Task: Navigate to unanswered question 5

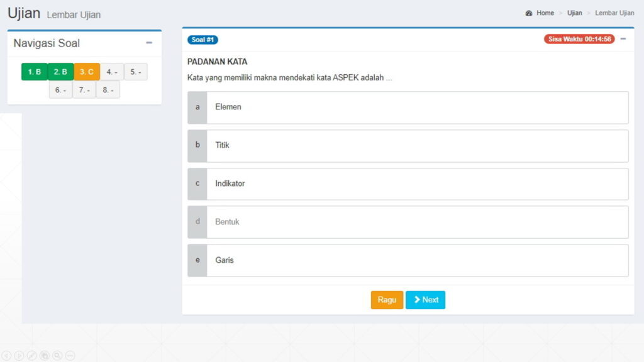Action: pos(136,72)
